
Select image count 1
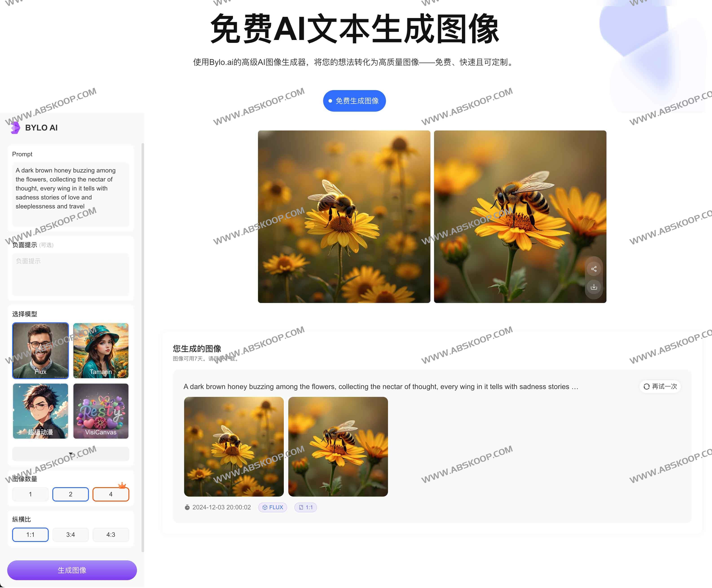30,494
